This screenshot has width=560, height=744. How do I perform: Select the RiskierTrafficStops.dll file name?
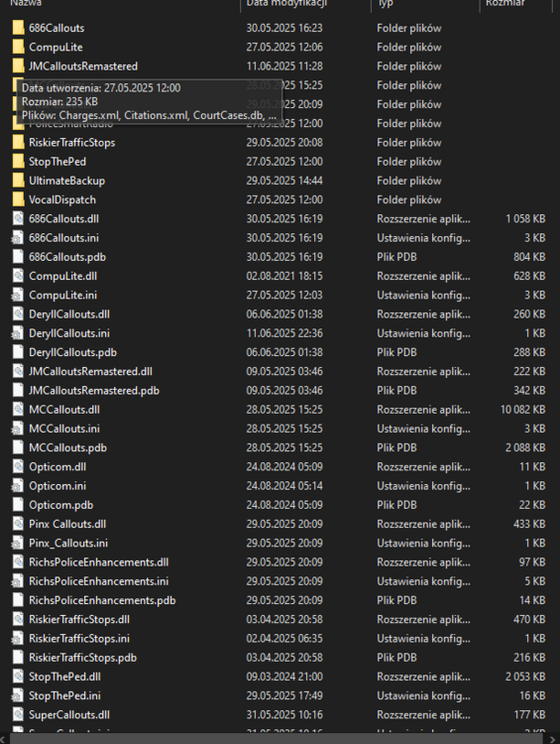(79, 619)
